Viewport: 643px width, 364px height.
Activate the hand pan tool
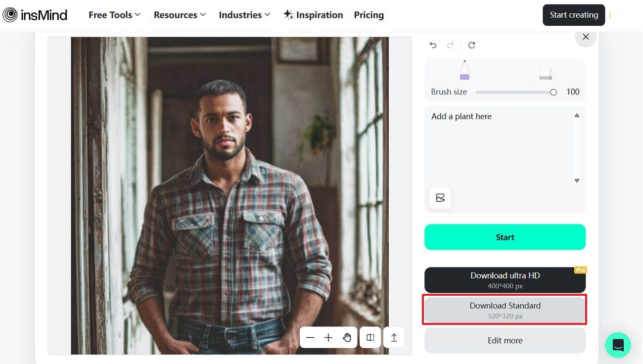coord(347,338)
